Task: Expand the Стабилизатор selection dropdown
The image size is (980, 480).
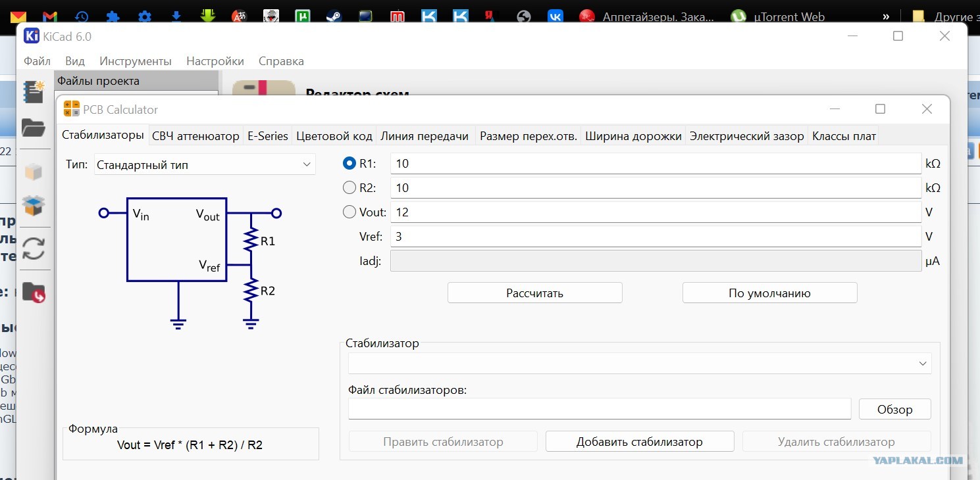Action: pyautogui.click(x=639, y=363)
